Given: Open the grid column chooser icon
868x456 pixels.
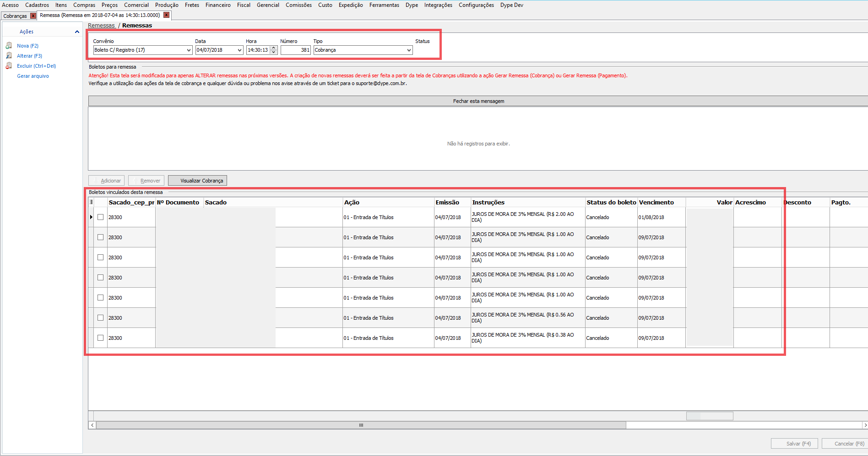Looking at the screenshot, I should (91, 202).
